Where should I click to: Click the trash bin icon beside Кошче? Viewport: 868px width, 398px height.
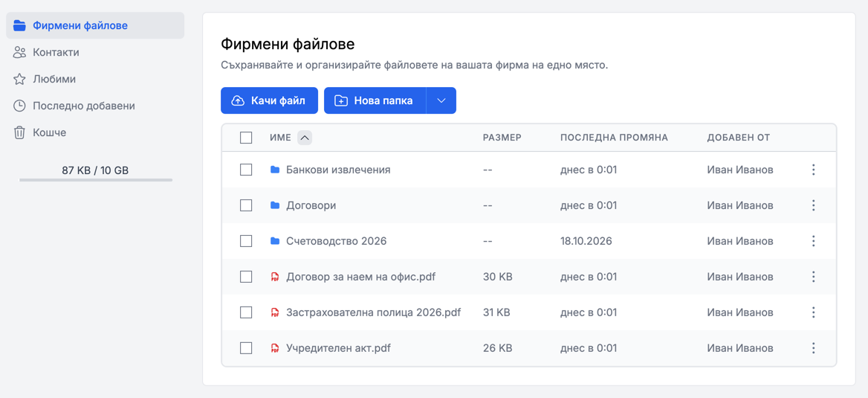(x=20, y=132)
